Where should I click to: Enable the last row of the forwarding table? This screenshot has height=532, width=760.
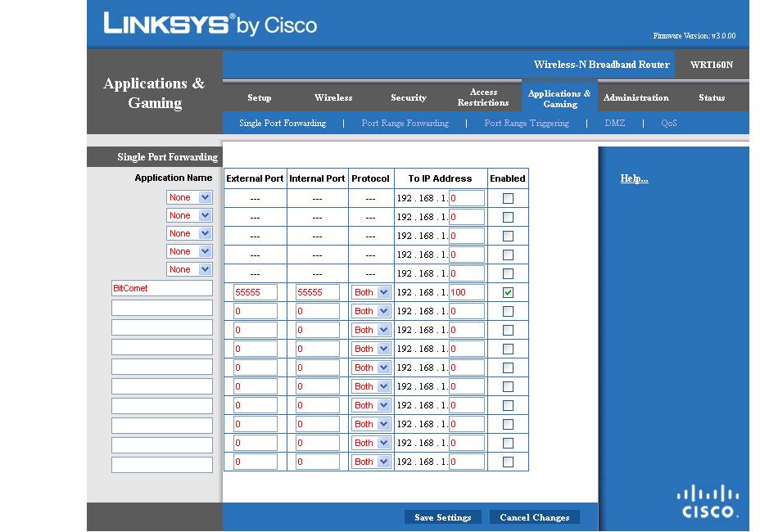[508, 462]
